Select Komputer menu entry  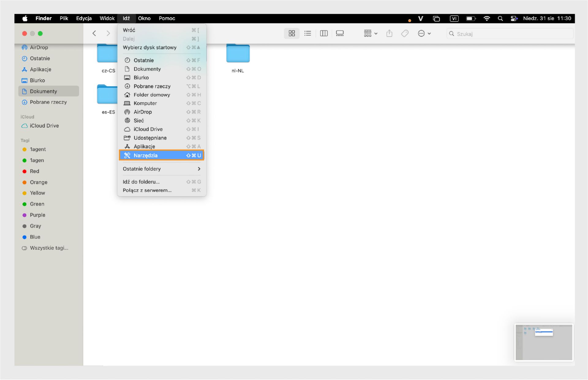tap(145, 103)
